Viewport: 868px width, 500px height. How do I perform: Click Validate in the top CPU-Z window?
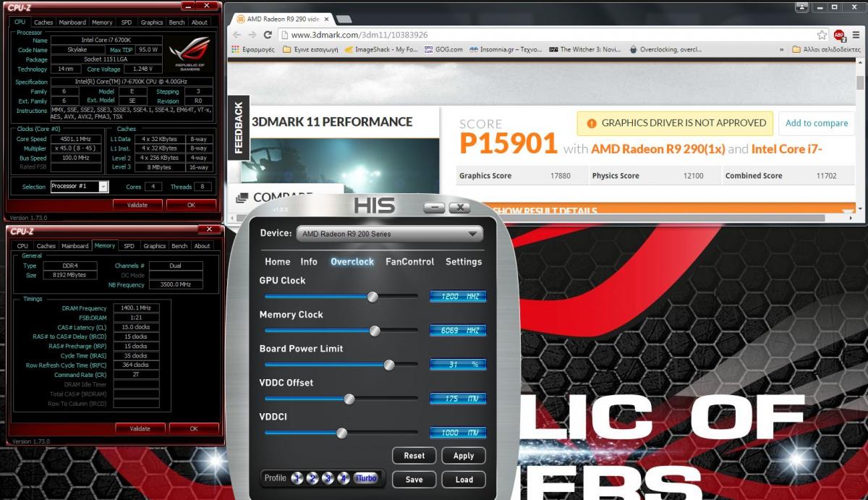137,205
